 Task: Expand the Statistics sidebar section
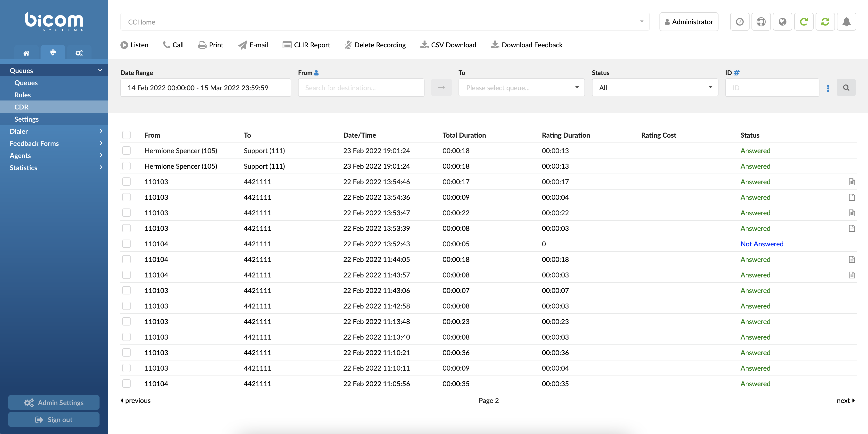(54, 167)
